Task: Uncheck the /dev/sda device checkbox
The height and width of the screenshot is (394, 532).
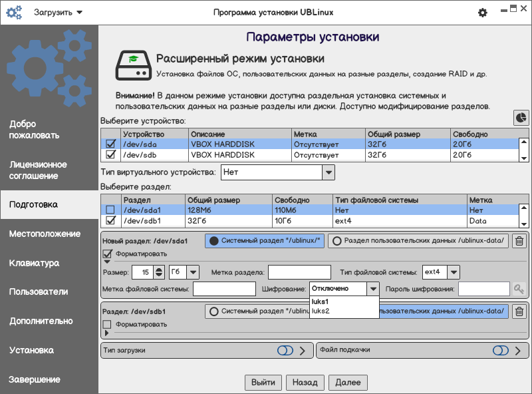Action: click(111, 144)
